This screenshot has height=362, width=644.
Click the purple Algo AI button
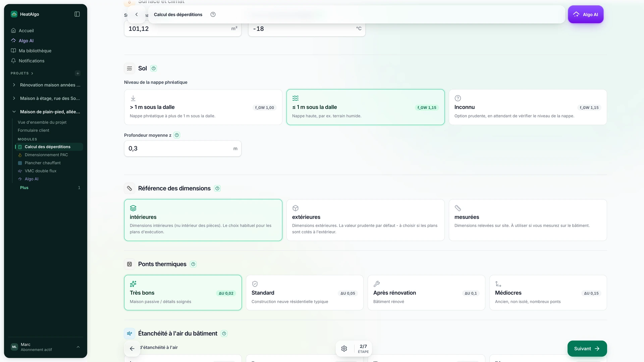point(586,14)
